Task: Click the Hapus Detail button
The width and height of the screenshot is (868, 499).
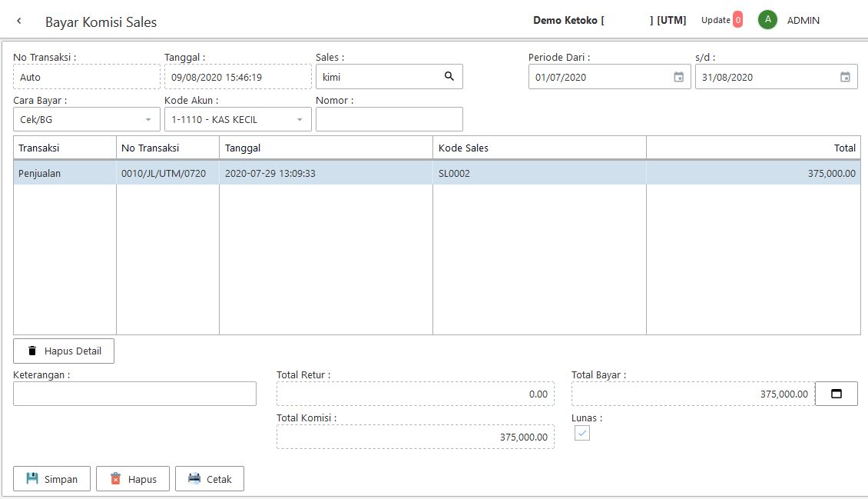Action: point(64,351)
